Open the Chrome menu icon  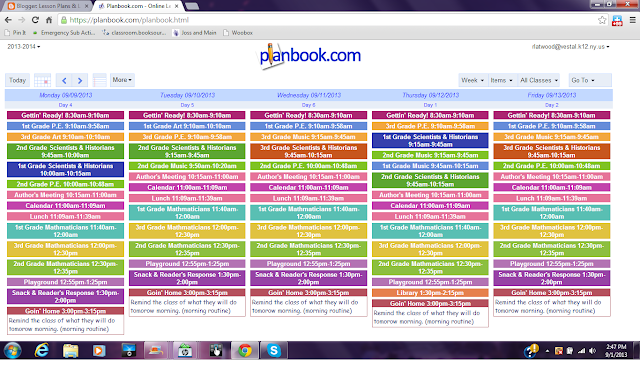point(632,20)
